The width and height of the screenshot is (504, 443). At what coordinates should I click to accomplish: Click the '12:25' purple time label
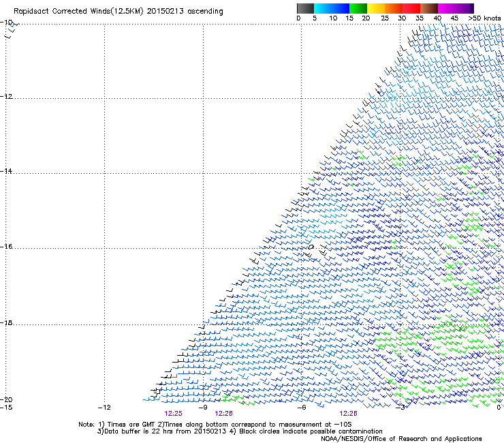[173, 414]
